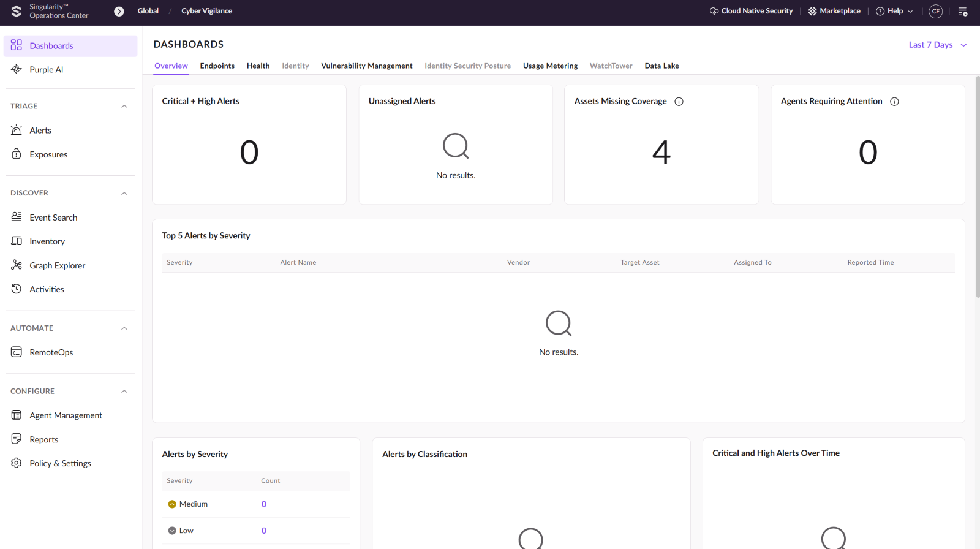Select the Identity tab
Viewport: 980px width, 549px height.
tap(295, 66)
